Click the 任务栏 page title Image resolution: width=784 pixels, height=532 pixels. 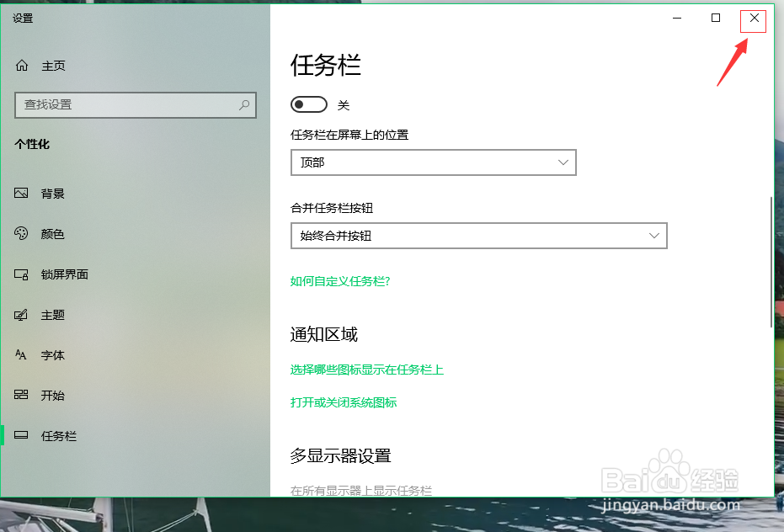326,65
